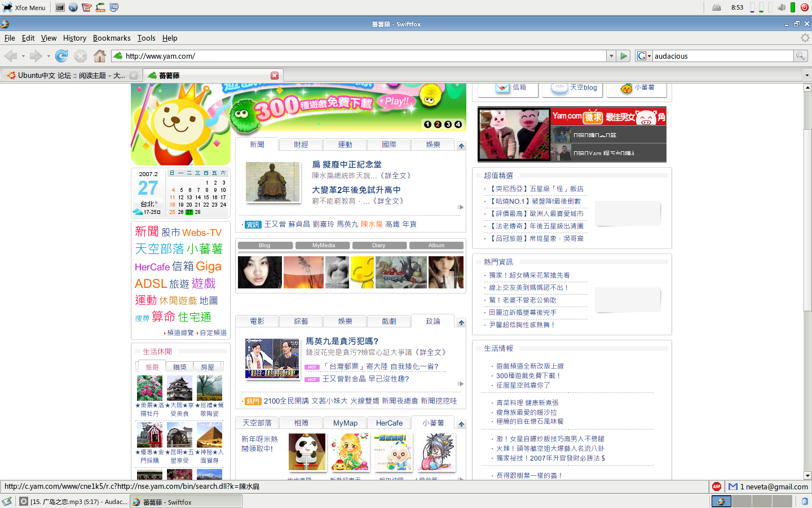The width and height of the screenshot is (812, 508).
Task: Open the list-all-tabs dropdown at the tab bar end
Action: pyautogui.click(x=807, y=75)
